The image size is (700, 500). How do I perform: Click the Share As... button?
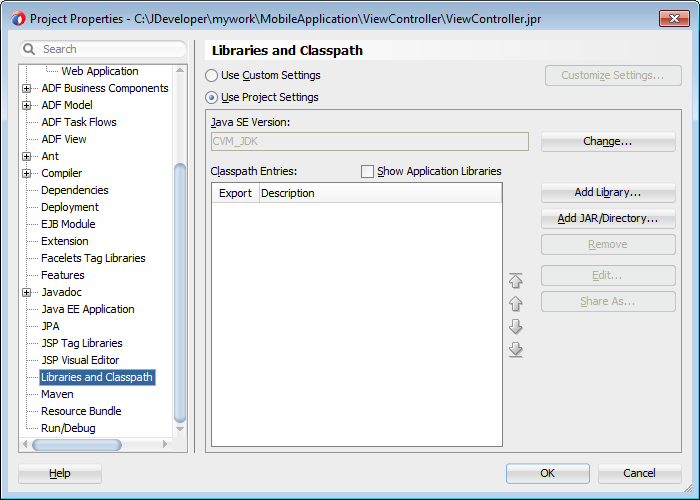coord(608,301)
